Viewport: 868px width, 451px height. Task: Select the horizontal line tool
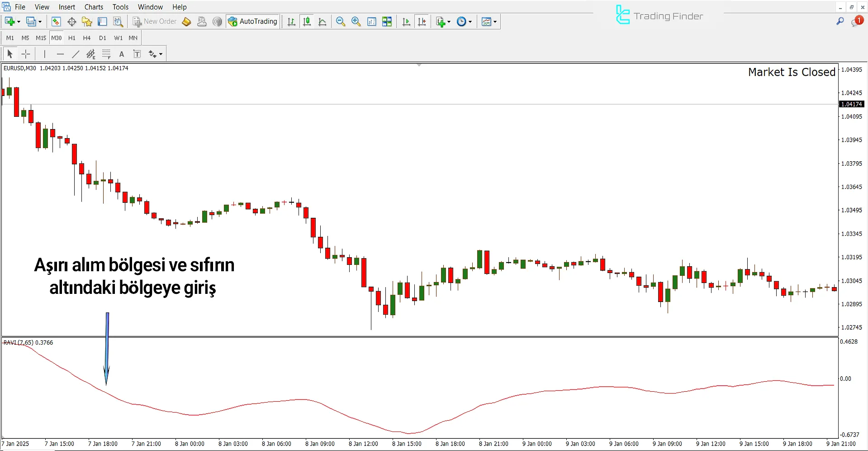[x=60, y=54]
